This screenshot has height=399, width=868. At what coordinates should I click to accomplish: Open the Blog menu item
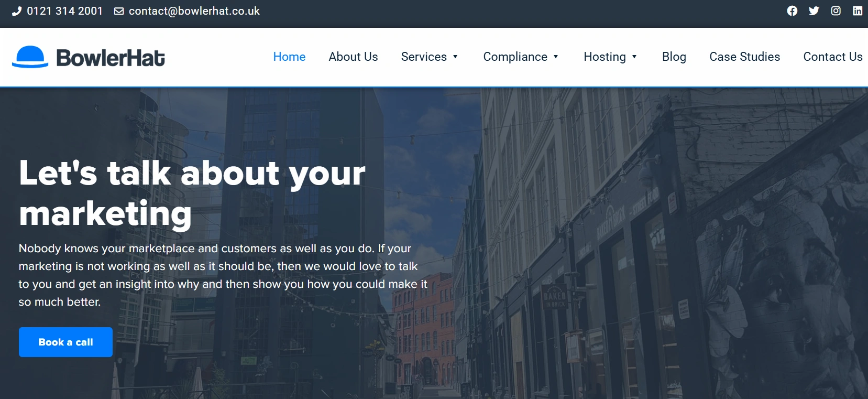click(x=674, y=57)
